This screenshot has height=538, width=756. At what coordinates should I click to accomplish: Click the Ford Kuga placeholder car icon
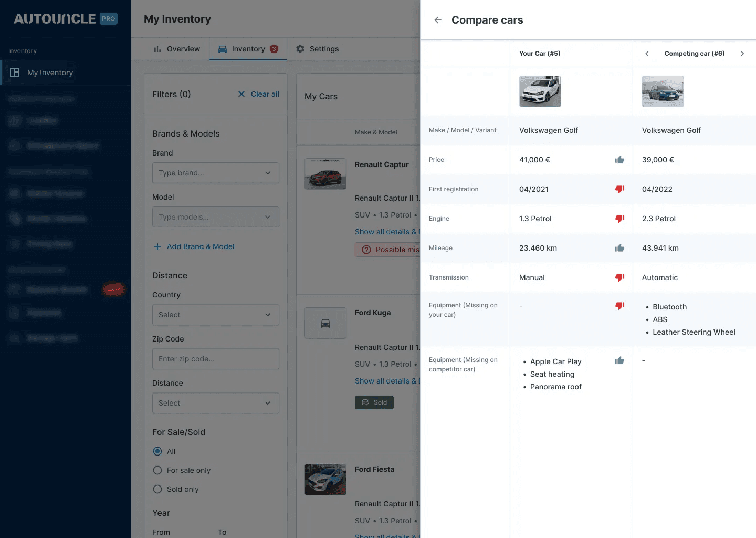pyautogui.click(x=325, y=323)
